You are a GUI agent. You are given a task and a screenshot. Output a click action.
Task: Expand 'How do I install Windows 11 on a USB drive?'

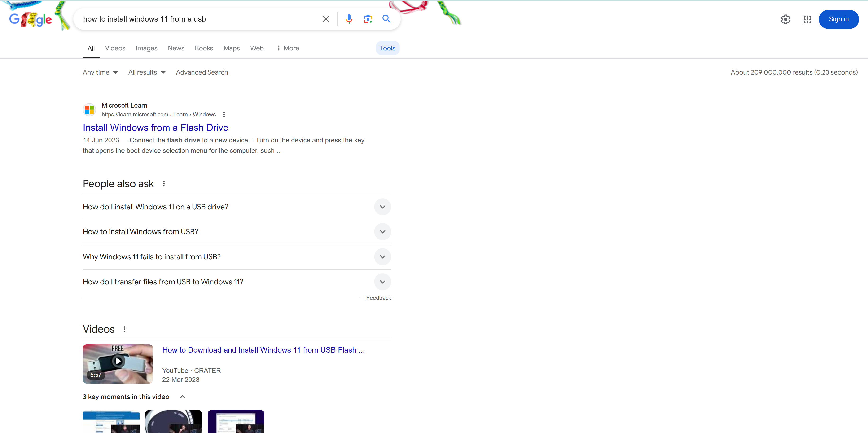point(237,207)
